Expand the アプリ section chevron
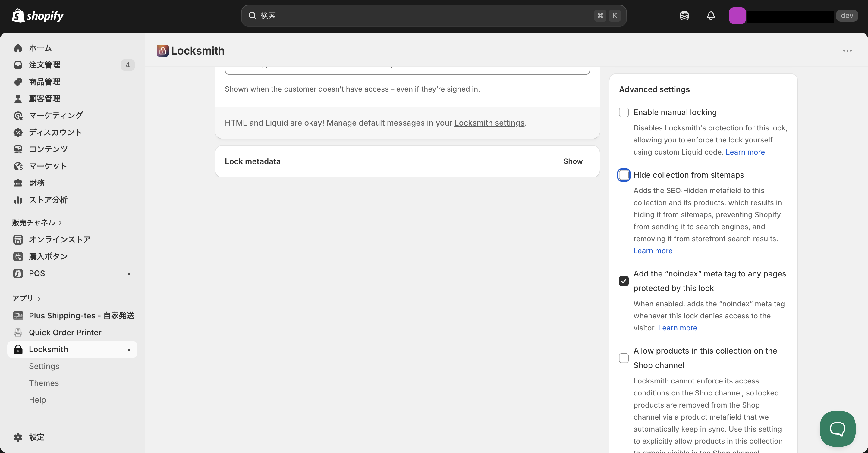 pyautogui.click(x=39, y=298)
